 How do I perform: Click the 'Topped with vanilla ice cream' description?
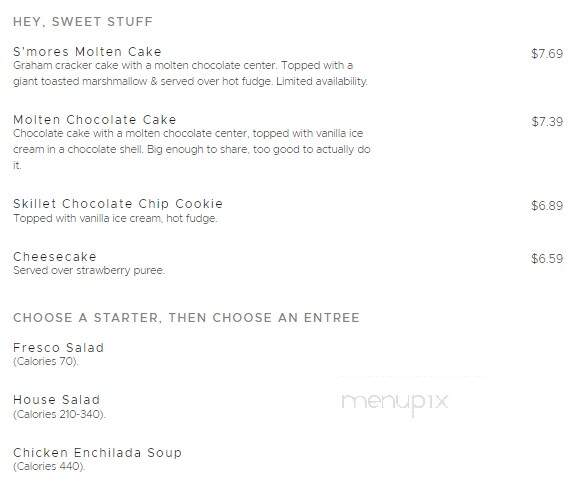coord(115,219)
